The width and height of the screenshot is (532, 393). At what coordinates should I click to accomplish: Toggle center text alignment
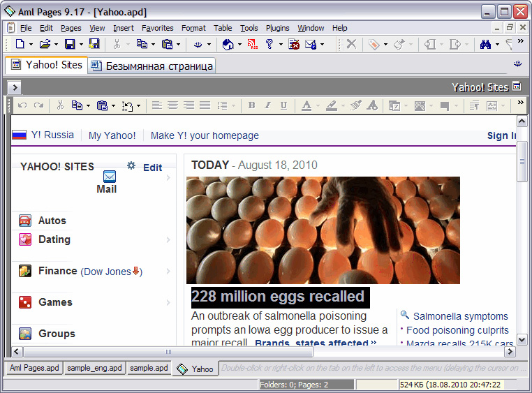172,105
